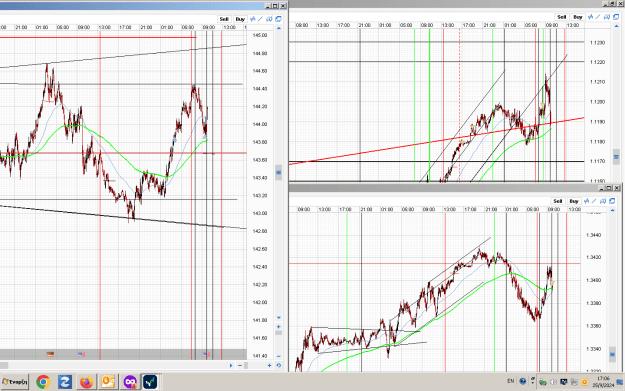Click EN language indicator in tray
This screenshot has width=625, height=391.
point(511,381)
